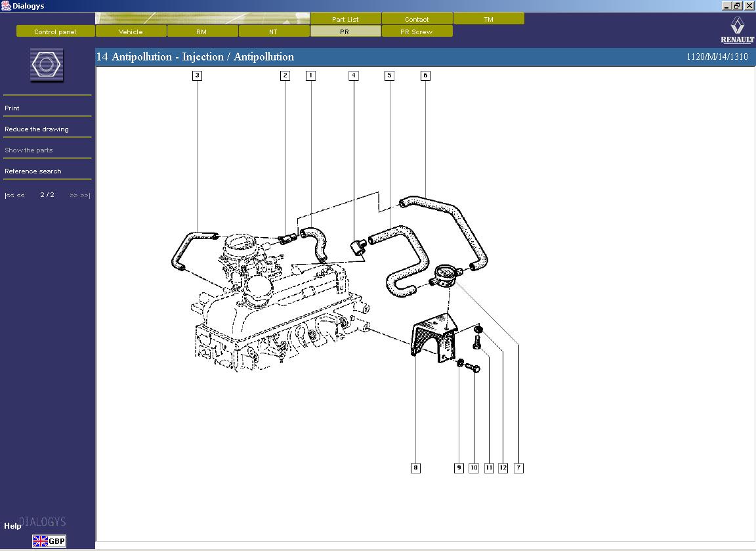Open the Control panel tab
Image resolution: width=756 pixels, height=551 pixels.
tap(55, 32)
